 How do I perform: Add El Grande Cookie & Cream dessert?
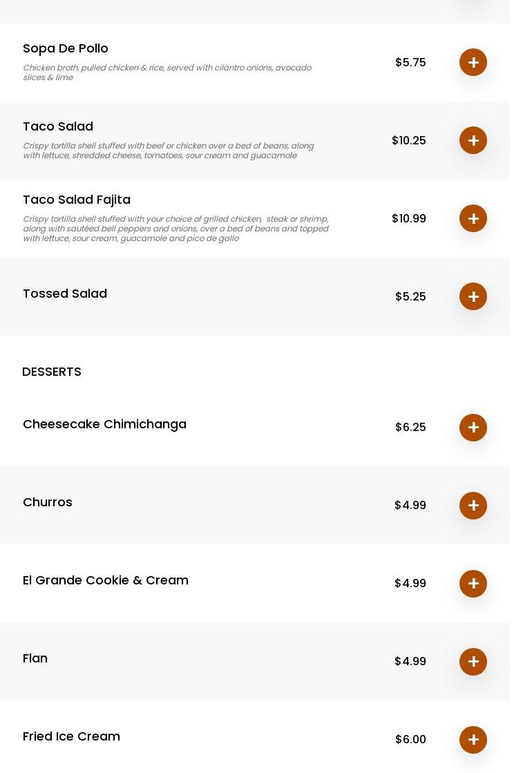473,584
